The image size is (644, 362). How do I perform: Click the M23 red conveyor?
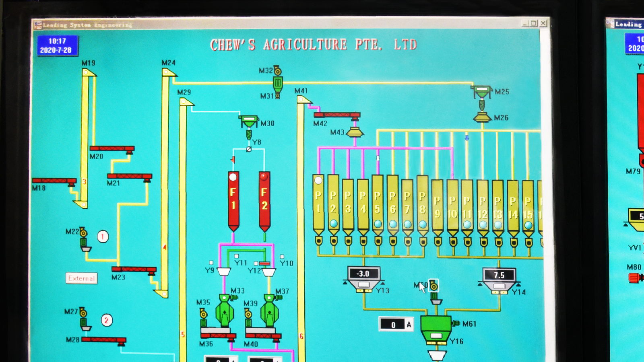coord(134,270)
